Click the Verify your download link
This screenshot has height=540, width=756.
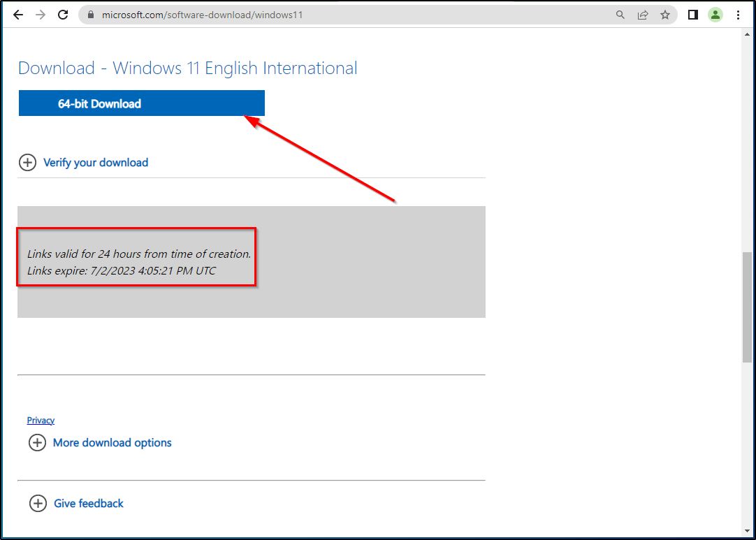(x=96, y=163)
